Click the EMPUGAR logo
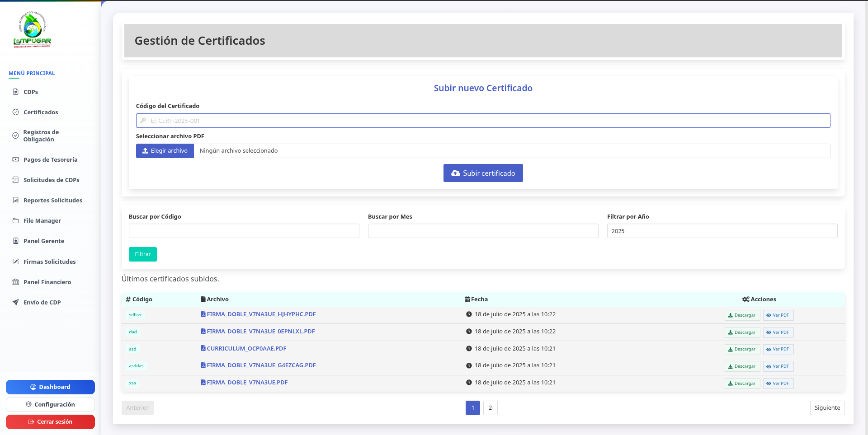868x435 pixels. pos(32,30)
